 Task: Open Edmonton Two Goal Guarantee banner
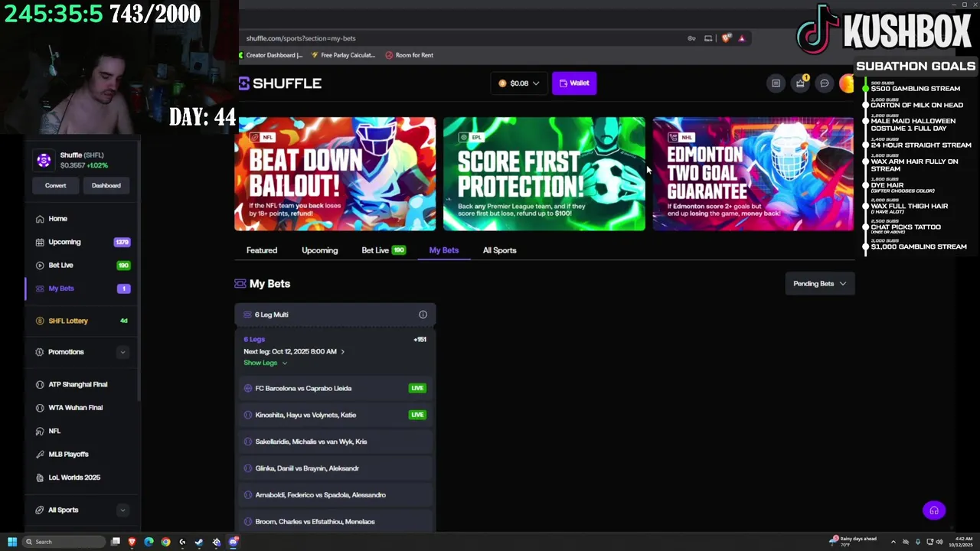753,174
